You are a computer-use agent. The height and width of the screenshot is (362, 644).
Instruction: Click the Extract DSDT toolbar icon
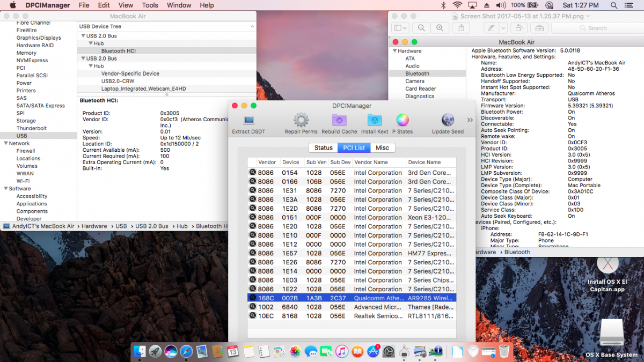coord(248,121)
